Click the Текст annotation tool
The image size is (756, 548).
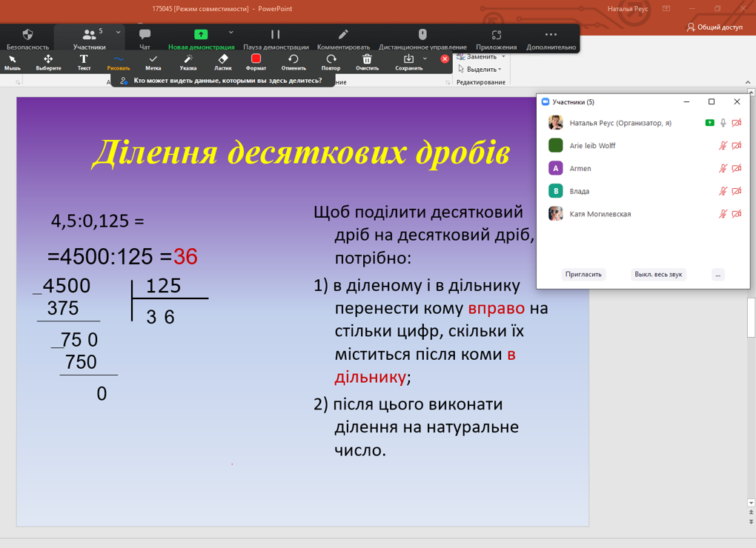[x=84, y=61]
